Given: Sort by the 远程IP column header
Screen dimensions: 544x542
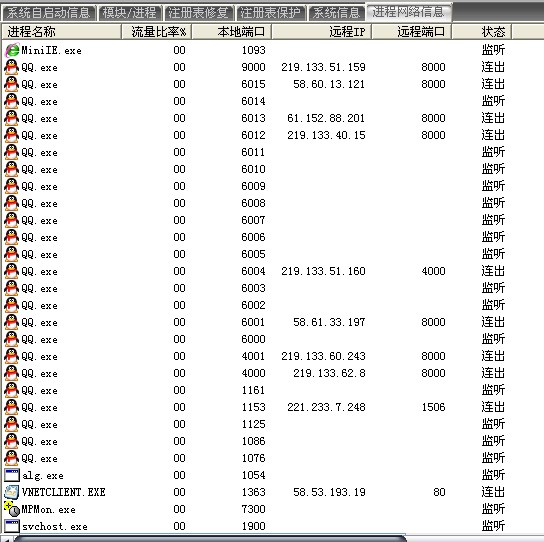Looking at the screenshot, I should (322, 32).
